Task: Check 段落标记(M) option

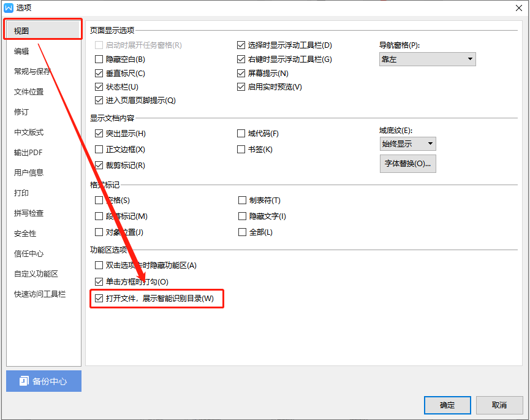Action: click(99, 216)
